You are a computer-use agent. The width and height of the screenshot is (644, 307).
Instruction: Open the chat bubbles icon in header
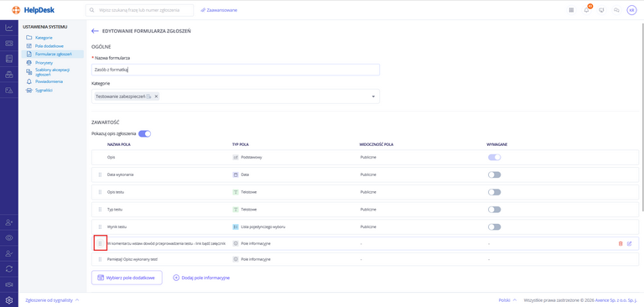[x=616, y=10]
